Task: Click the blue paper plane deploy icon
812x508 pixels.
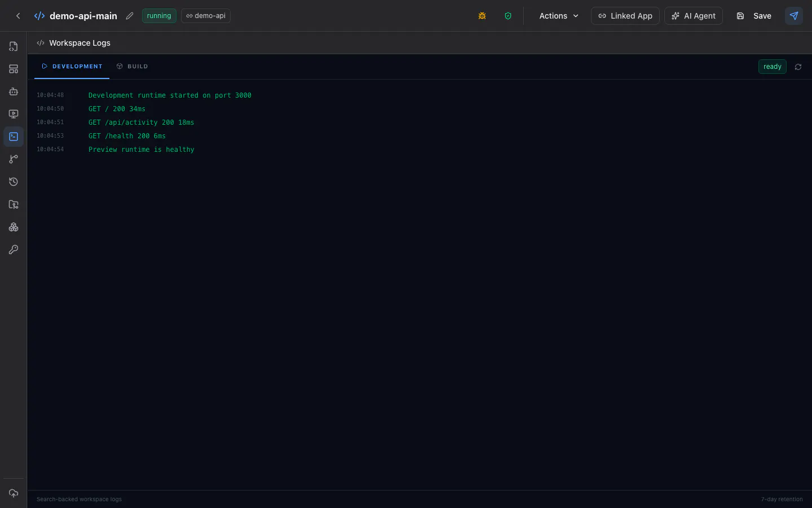Action: [x=794, y=16]
